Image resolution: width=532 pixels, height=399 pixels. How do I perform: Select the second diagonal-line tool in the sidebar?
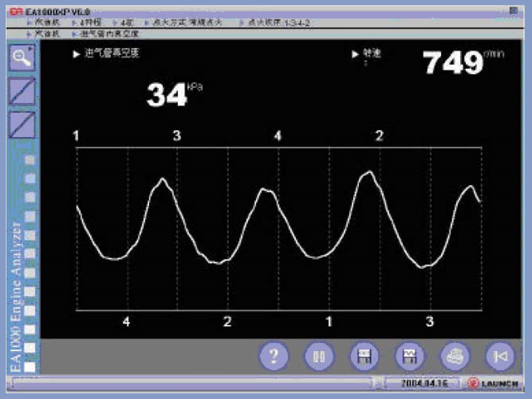(24, 124)
